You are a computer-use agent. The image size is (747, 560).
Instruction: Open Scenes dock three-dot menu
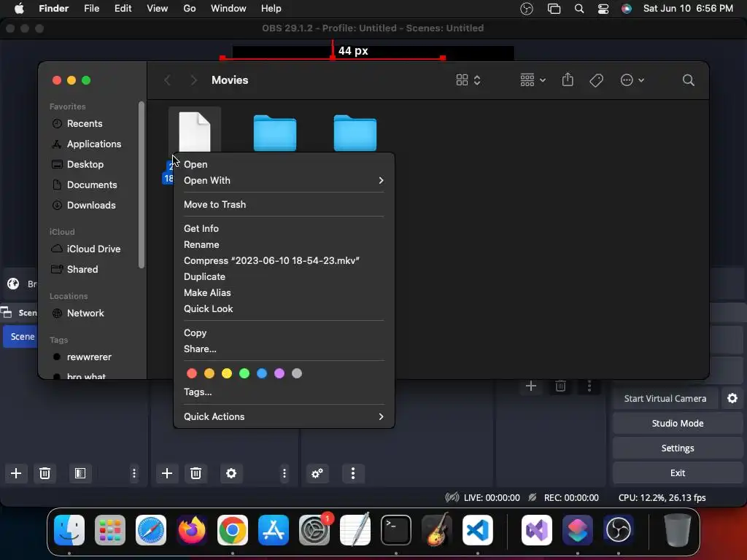[x=134, y=473]
